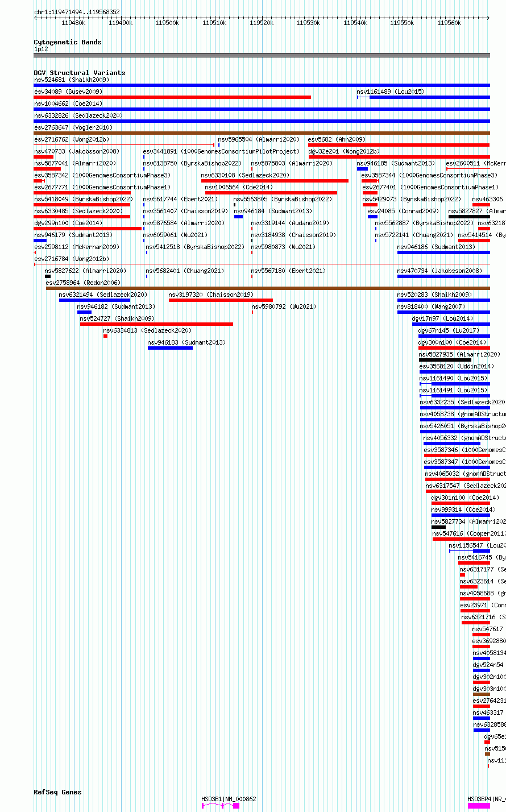Click the 119500k ruler tick label
This screenshot has height=812, width=506.
pyautogui.click(x=167, y=23)
